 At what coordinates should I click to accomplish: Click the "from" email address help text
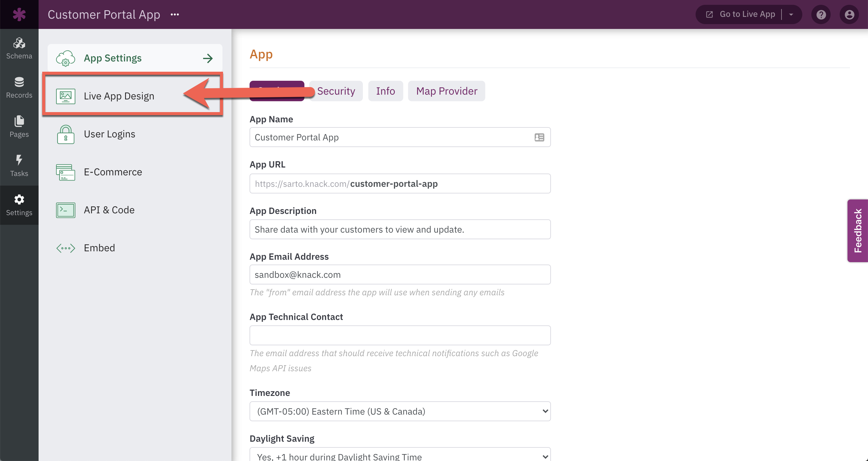click(x=377, y=292)
